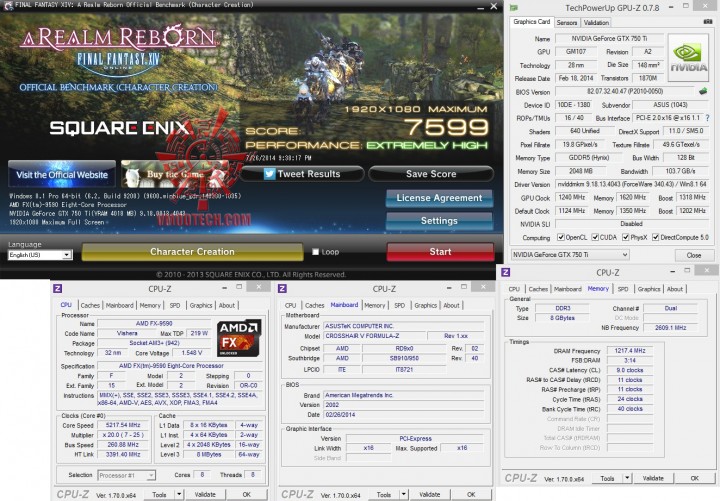The height and width of the screenshot is (501, 720).
Task: Open About tab in CPU-Z CPU window
Action: click(x=226, y=305)
